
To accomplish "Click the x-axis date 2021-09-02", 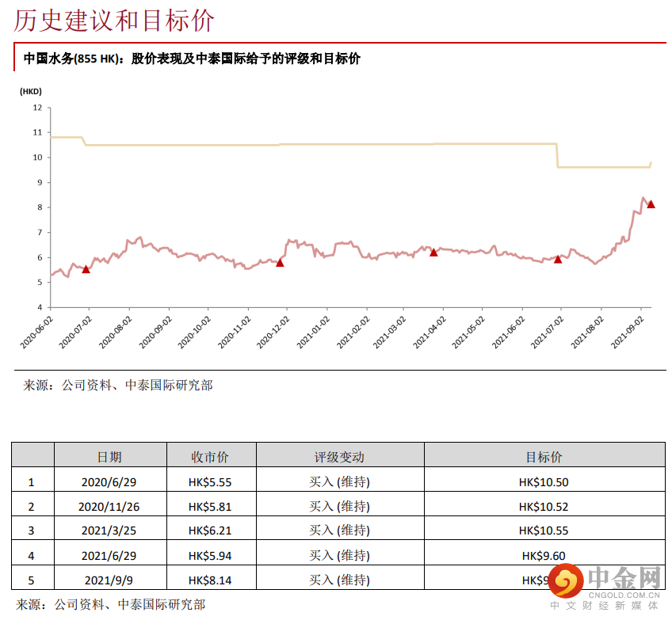I will 627,333.
